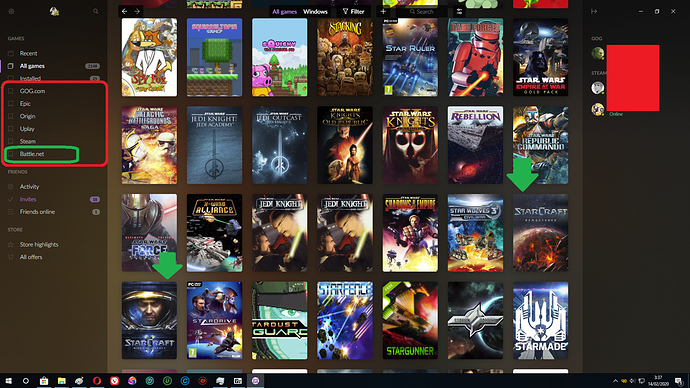690x388 pixels.
Task: Switch to the All games tab
Action: [284, 12]
